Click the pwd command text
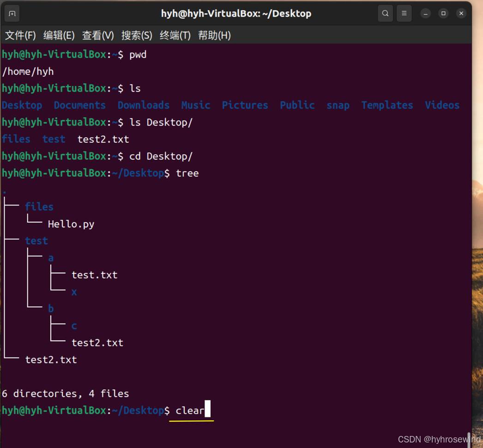The image size is (483, 448). coord(138,55)
